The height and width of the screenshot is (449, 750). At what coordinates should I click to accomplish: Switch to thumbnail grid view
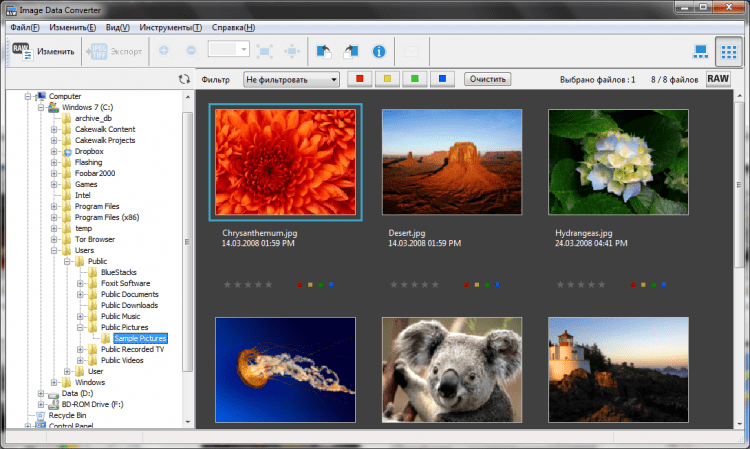tap(729, 50)
